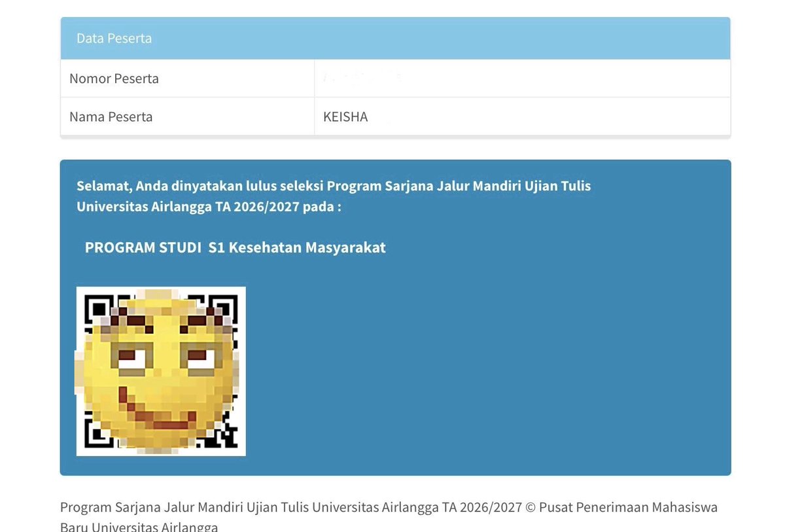Select the Nama Peserta label cell
This screenshot has height=532, width=785.
187,116
